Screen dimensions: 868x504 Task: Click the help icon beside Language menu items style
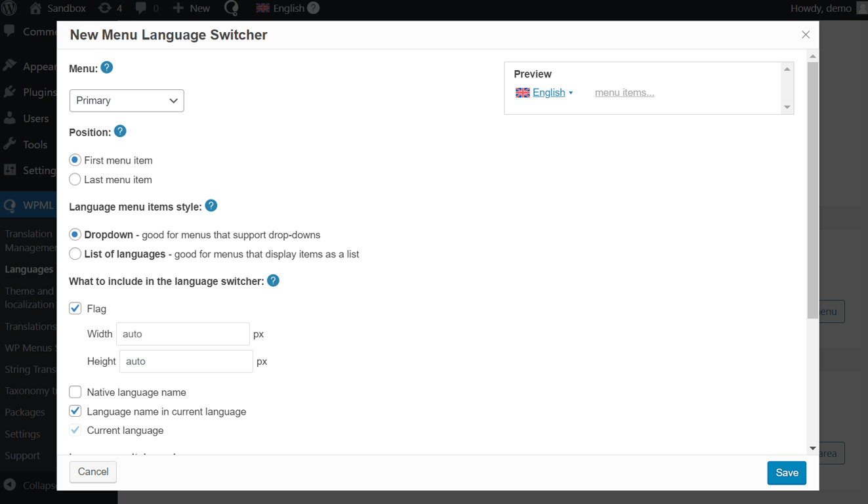coord(211,205)
